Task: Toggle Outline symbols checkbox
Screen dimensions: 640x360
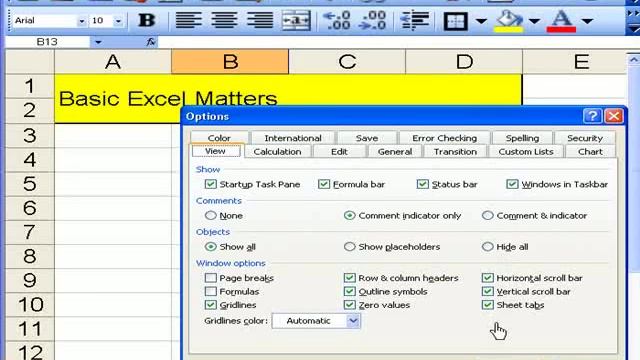Action: [x=349, y=291]
